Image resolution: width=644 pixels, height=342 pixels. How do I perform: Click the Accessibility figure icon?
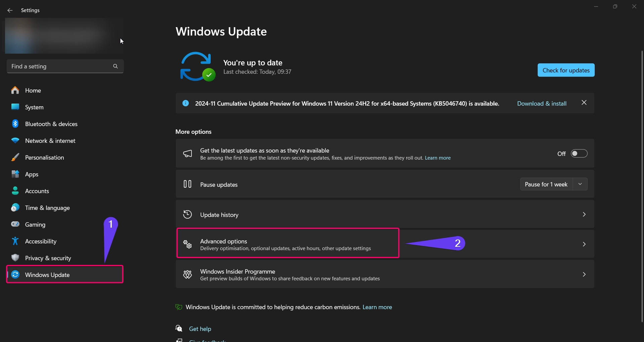point(15,241)
